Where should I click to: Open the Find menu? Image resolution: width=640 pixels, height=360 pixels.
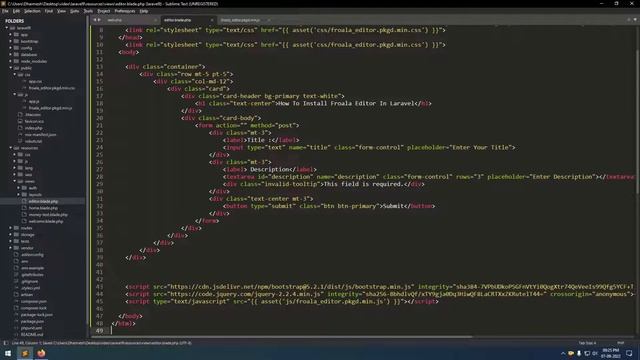coord(49,11)
